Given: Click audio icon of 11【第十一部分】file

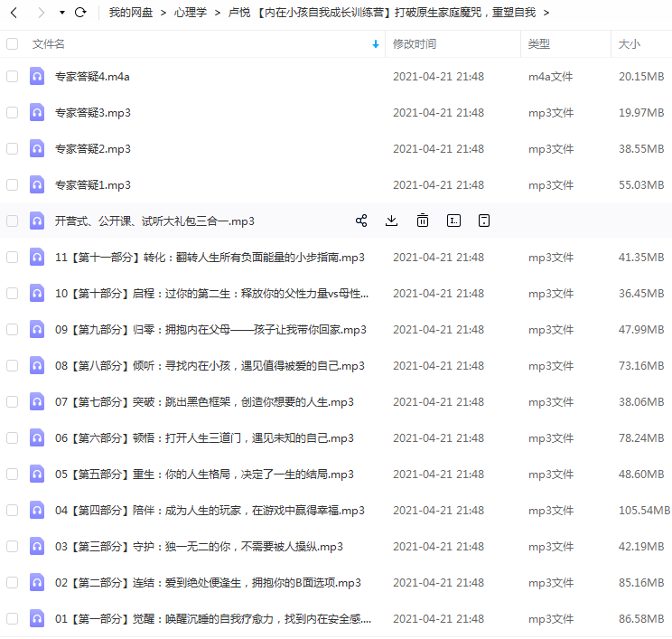Looking at the screenshot, I should tap(37, 258).
